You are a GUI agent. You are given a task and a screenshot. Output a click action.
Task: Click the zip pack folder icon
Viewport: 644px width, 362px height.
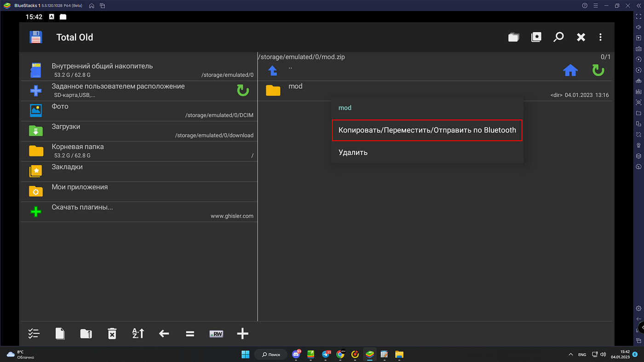[x=86, y=334]
